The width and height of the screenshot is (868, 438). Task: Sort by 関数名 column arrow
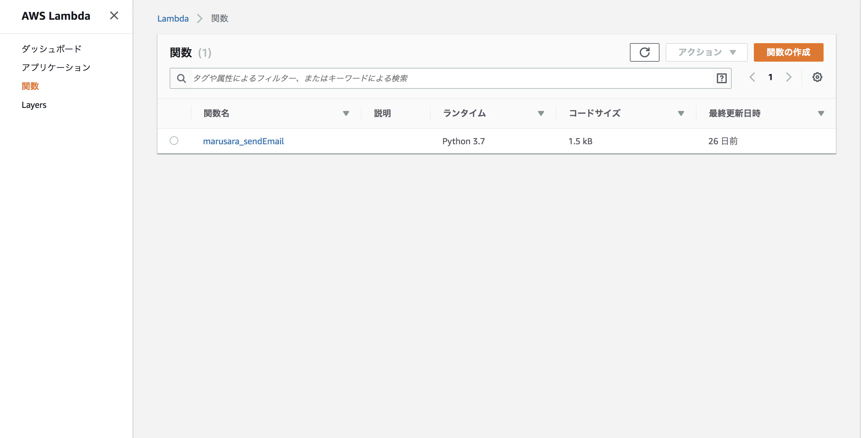point(346,114)
